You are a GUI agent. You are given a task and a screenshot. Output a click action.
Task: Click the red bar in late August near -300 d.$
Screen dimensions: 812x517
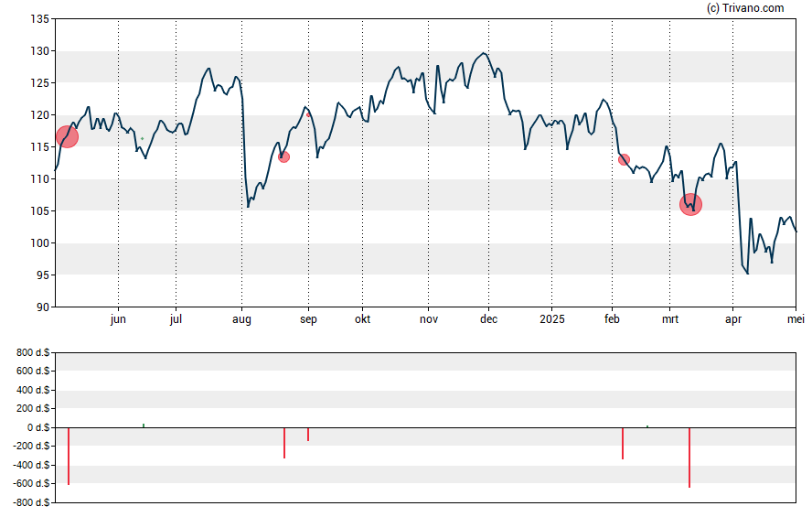click(284, 443)
